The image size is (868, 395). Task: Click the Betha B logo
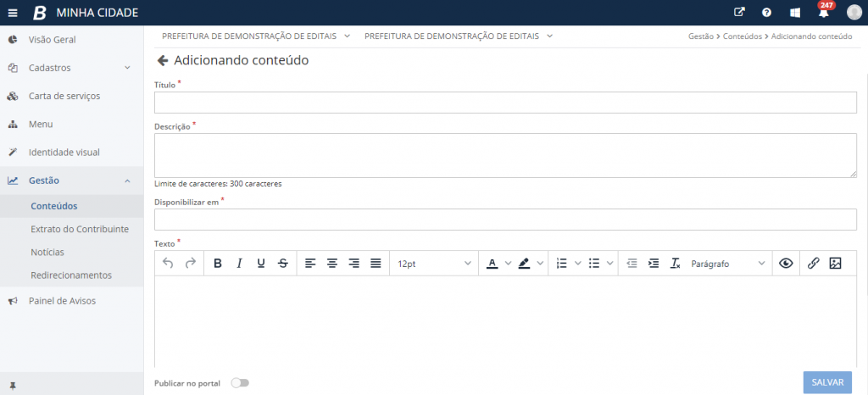pos(40,13)
